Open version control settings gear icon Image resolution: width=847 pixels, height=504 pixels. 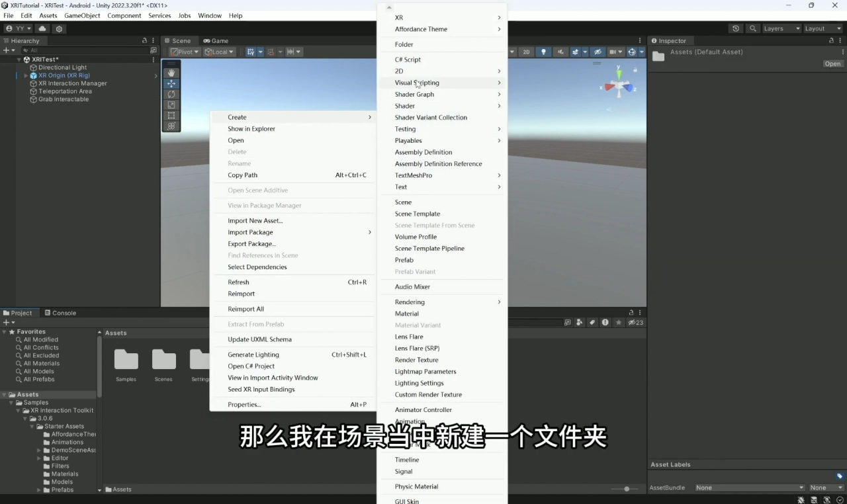60,28
